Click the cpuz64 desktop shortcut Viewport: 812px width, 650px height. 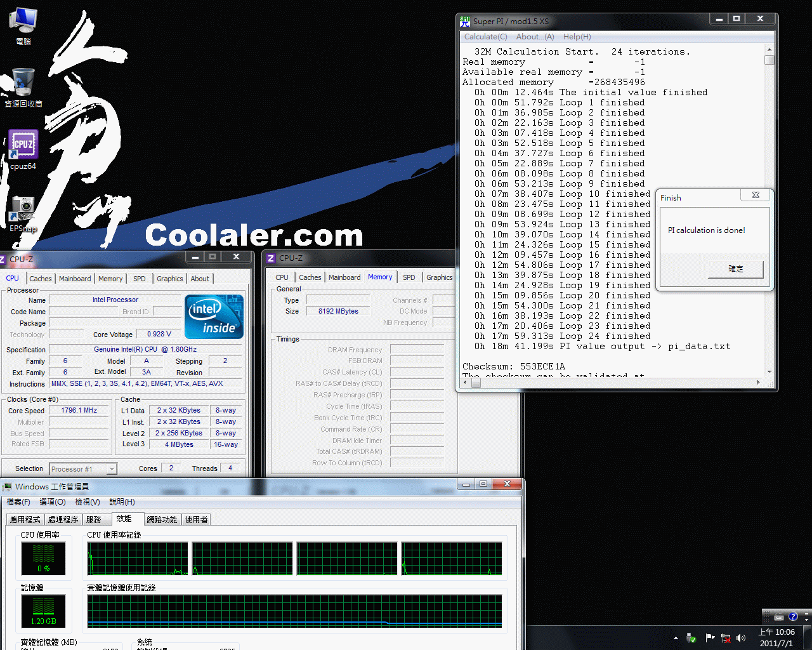23,150
